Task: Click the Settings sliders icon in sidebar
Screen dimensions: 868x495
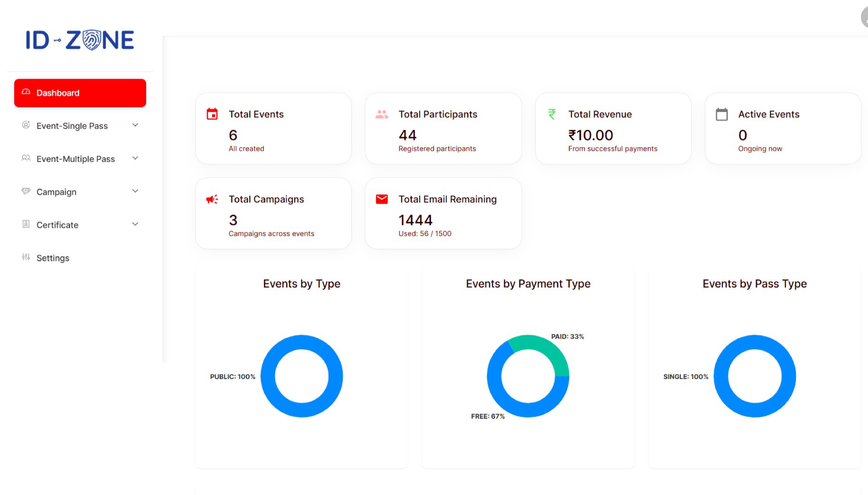Action: pos(26,257)
